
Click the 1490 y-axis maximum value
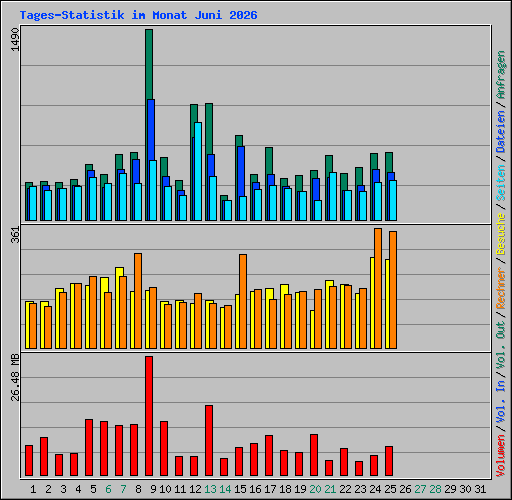click(x=15, y=39)
